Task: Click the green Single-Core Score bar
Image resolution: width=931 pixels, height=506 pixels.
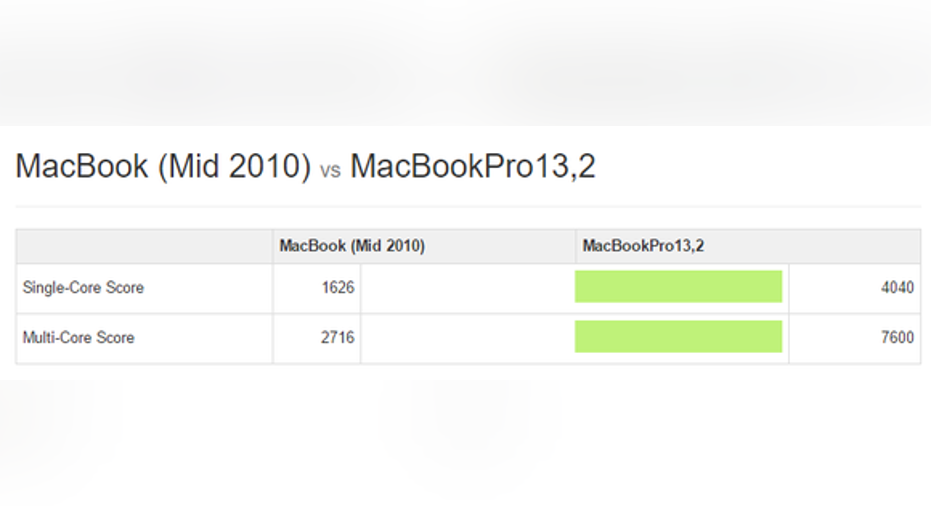Action: pos(678,287)
